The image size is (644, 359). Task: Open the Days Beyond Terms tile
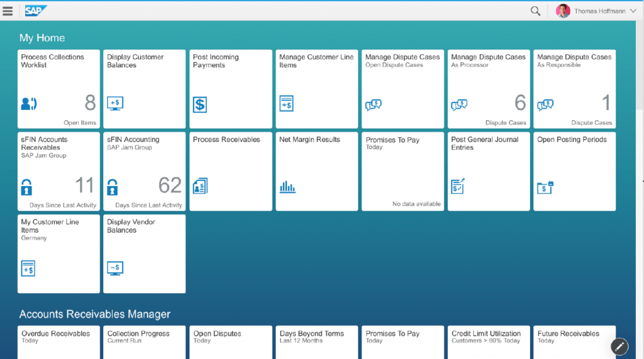click(317, 342)
